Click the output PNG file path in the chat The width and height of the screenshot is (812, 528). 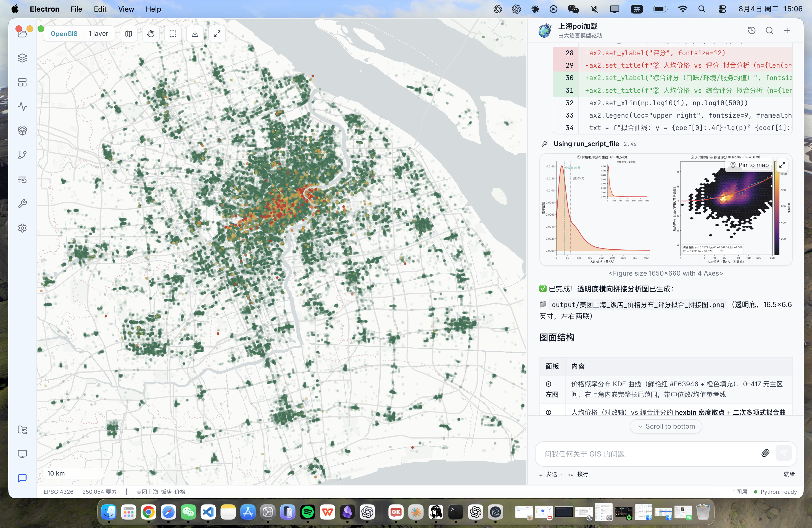638,305
